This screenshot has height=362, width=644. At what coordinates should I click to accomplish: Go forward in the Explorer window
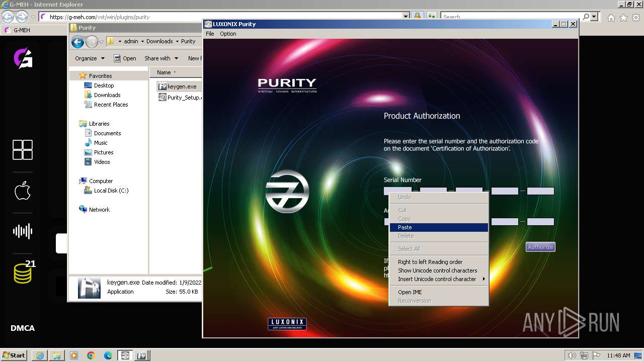pos(92,42)
